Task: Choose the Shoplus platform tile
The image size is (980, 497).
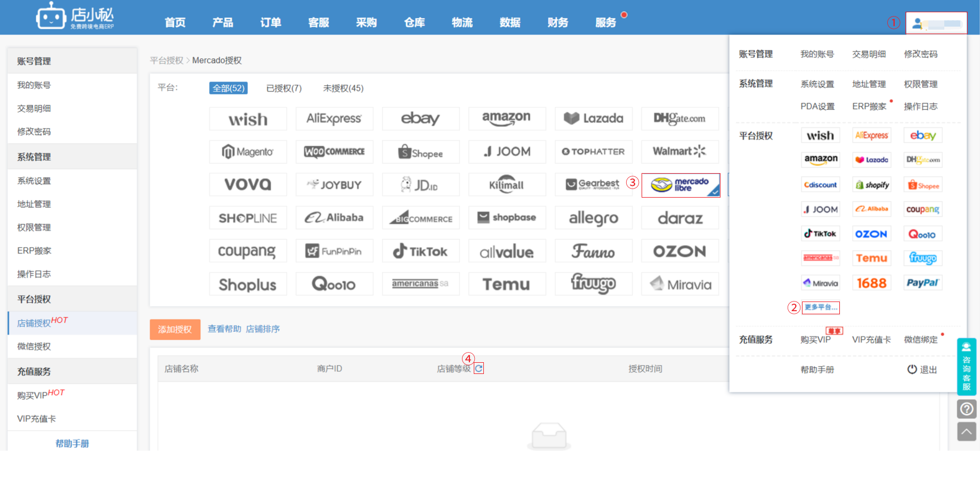Action: [248, 284]
